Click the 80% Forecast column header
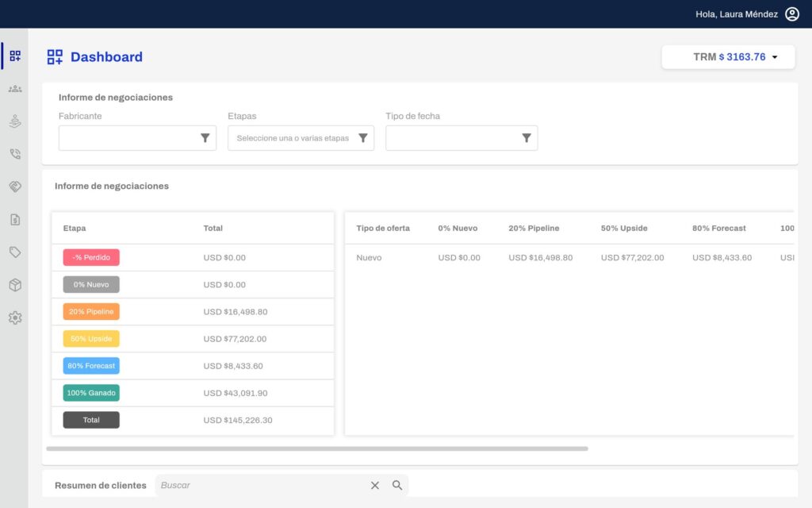 tap(718, 228)
